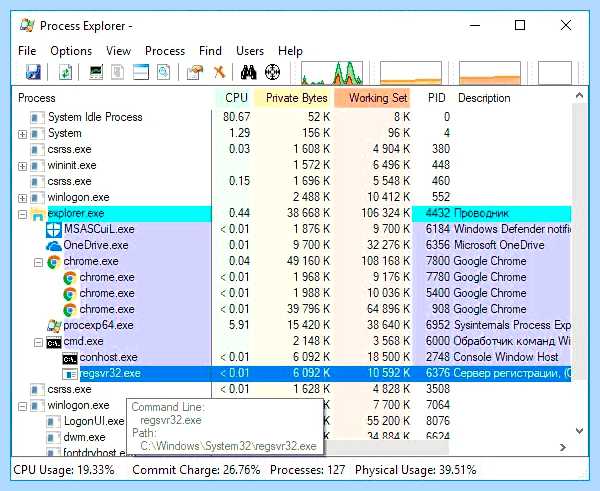Open the Process menu
This screenshot has height=491, width=600.
coord(165,51)
